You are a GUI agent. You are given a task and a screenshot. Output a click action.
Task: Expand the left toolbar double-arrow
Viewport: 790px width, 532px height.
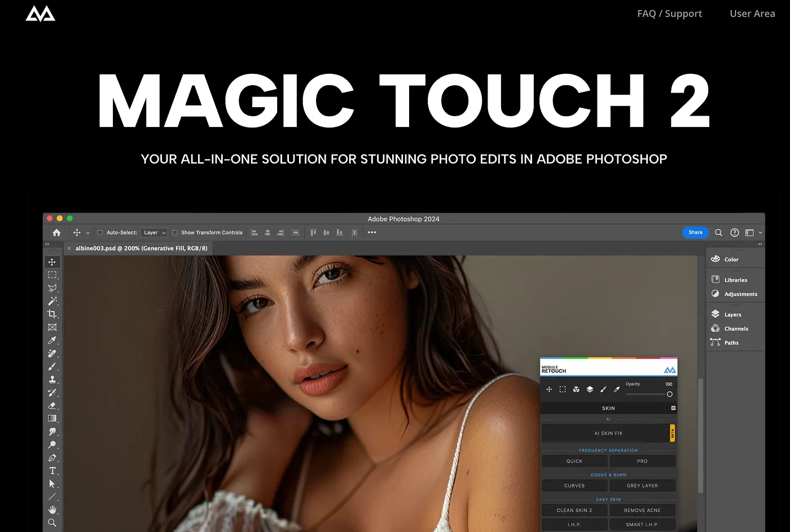(47, 244)
